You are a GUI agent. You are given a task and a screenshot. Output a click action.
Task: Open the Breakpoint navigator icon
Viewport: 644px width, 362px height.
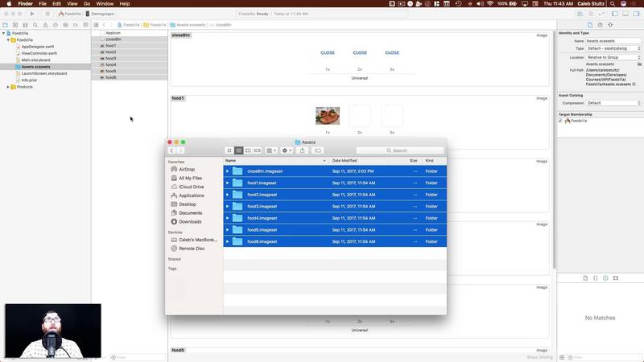(x=76, y=25)
